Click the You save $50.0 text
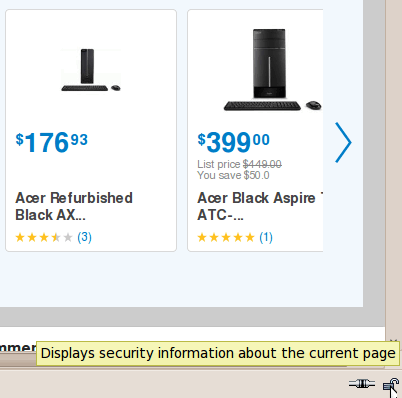402x398 pixels. click(233, 175)
